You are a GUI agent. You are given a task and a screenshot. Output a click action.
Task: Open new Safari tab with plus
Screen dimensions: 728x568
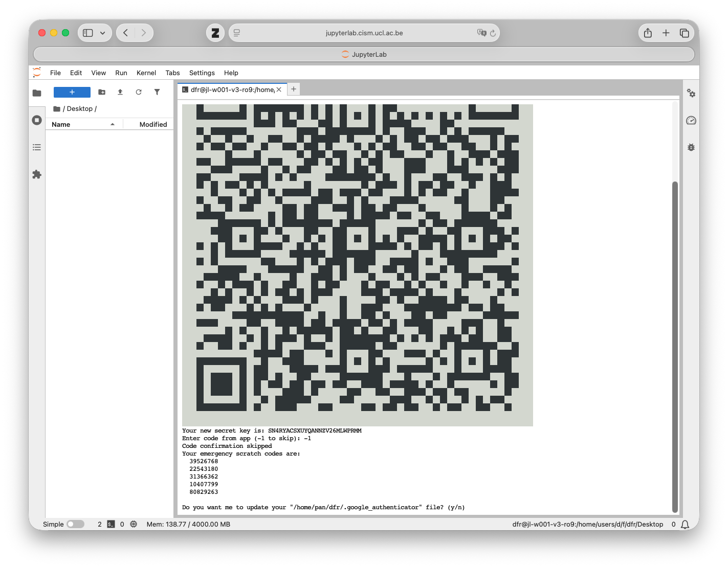pos(666,33)
